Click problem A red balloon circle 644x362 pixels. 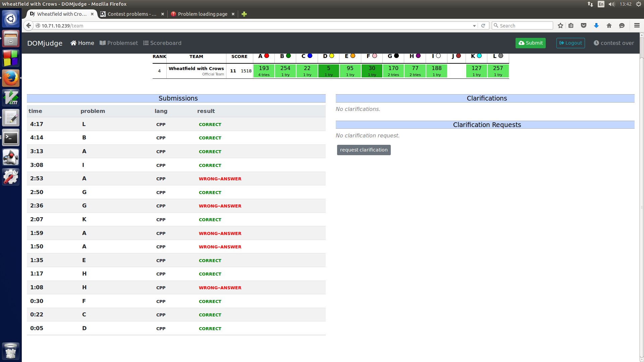pyautogui.click(x=267, y=56)
